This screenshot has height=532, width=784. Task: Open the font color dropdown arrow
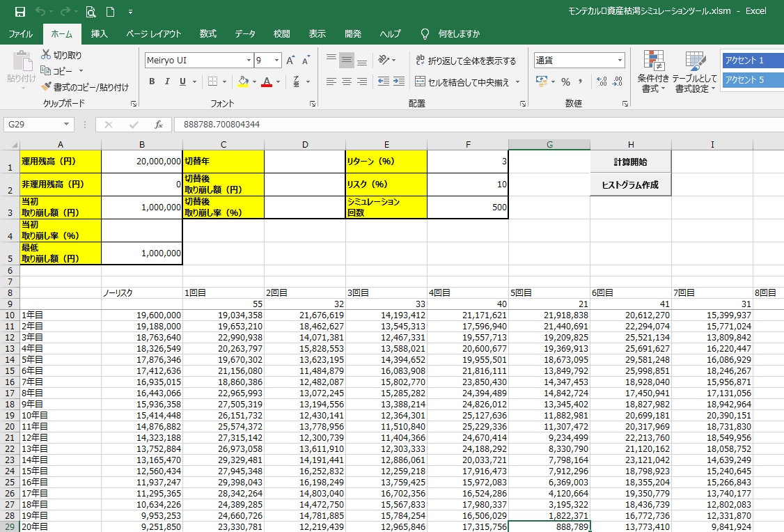pos(278,81)
